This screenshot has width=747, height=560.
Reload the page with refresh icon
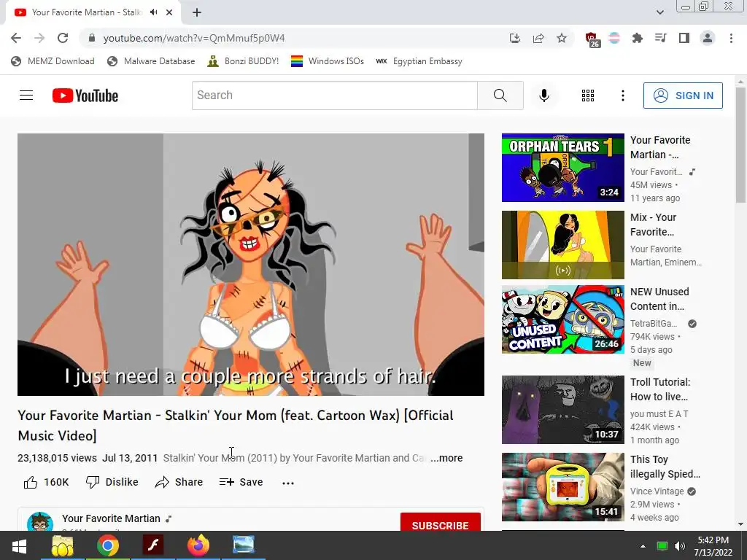click(x=63, y=38)
